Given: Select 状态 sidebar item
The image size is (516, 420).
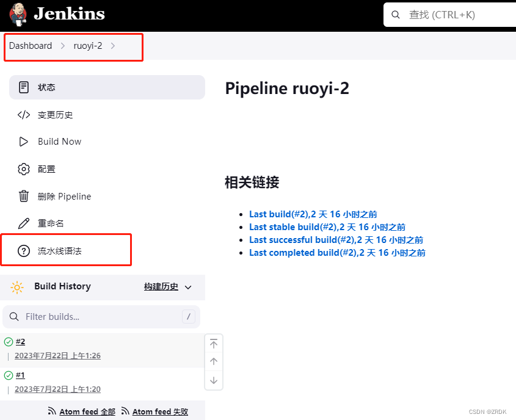Looking at the screenshot, I should (107, 87).
